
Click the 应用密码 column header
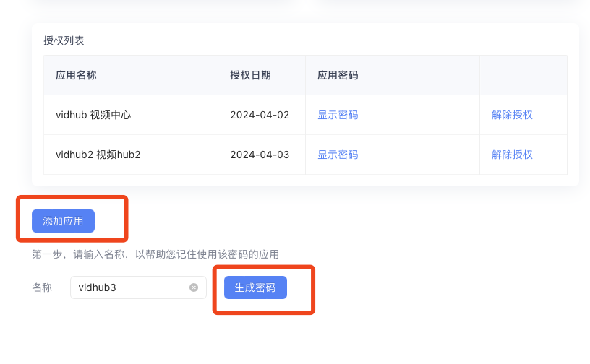(x=338, y=75)
